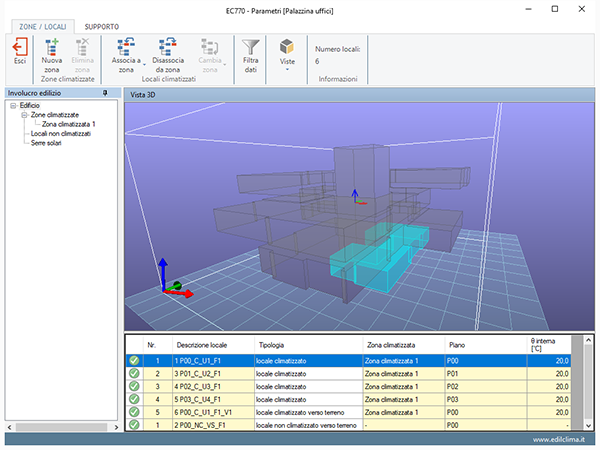Image resolution: width=600 pixels, height=450 pixels.
Task: Sort by the Nr. column header
Action: pyautogui.click(x=158, y=345)
